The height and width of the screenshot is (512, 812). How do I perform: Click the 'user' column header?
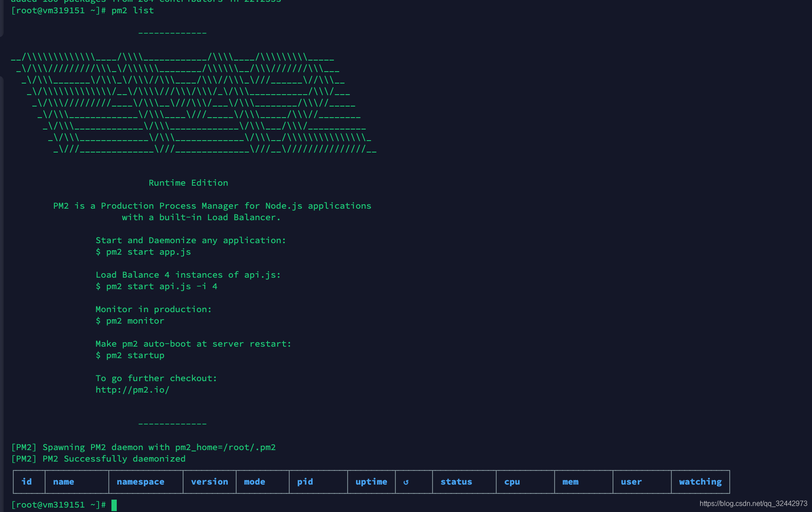[x=632, y=482]
